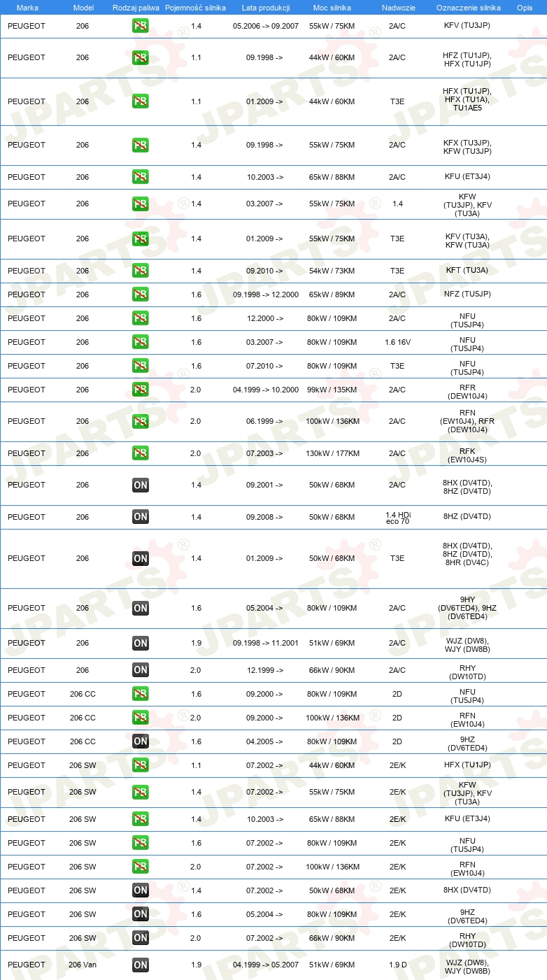Select the 06.1999 -> production date cell

pos(265,421)
